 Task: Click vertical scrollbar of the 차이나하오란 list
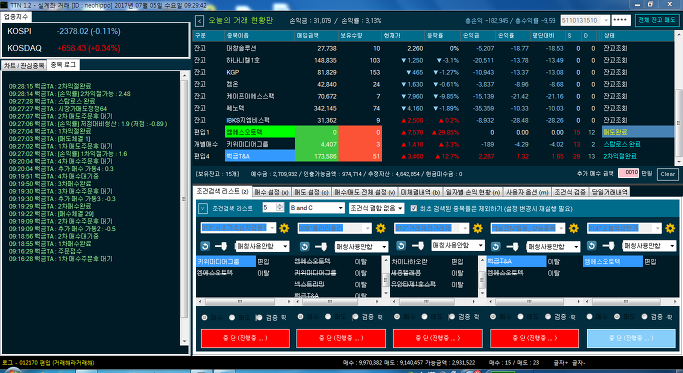[x=482, y=277]
